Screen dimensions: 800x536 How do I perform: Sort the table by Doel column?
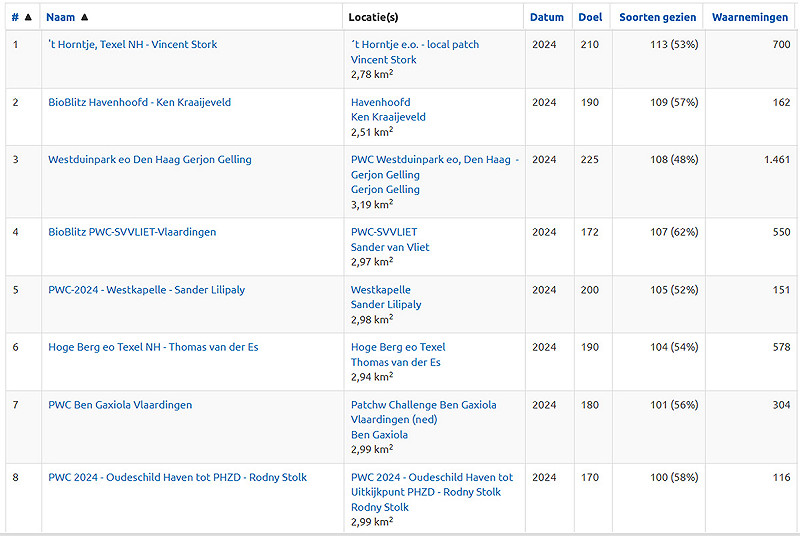590,17
